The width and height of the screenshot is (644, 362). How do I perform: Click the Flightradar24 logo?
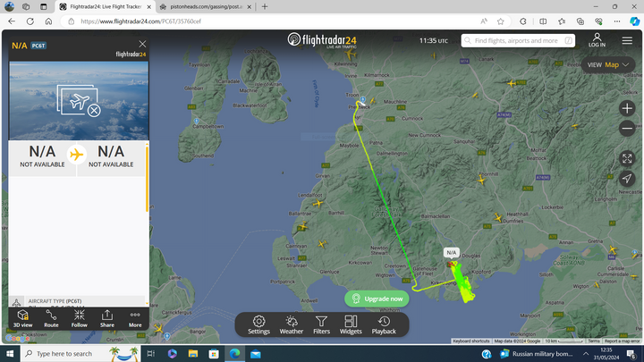[322, 40]
